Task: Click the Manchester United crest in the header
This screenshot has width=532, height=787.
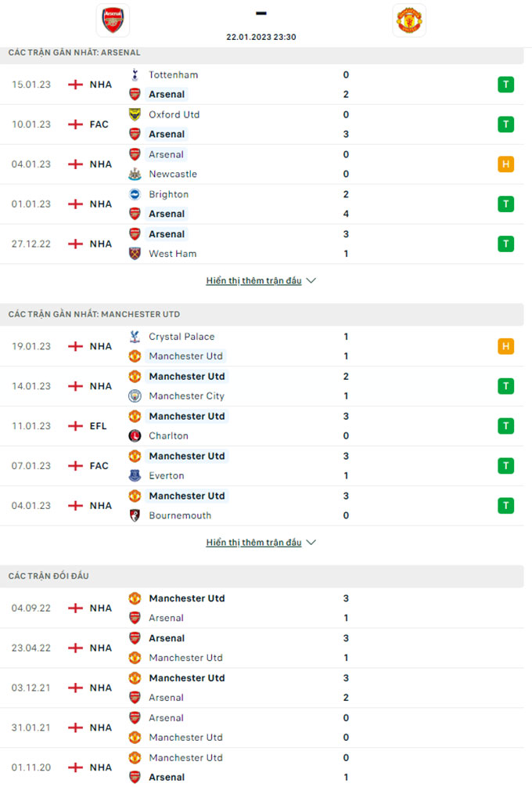Action: click(x=409, y=20)
